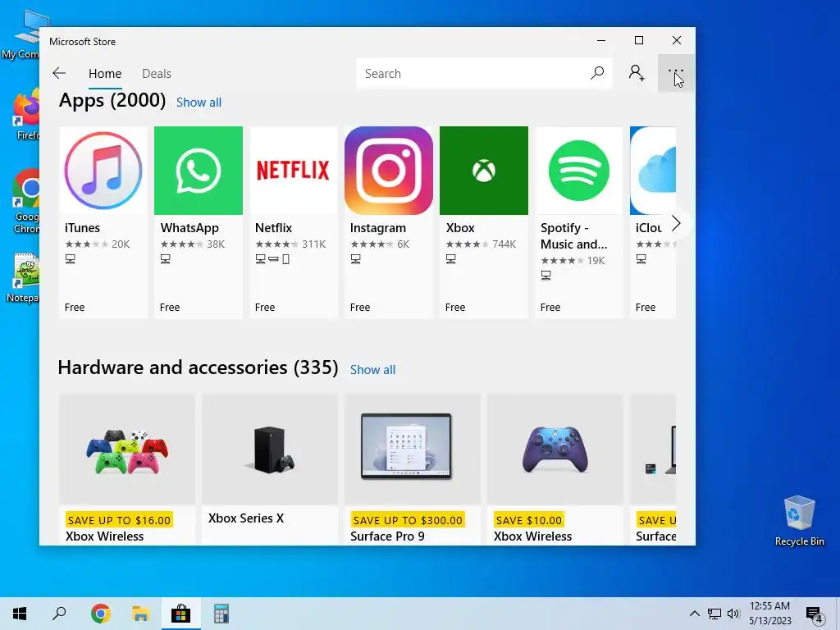Click the search magnifier icon in Store
840x630 pixels.
pos(597,73)
